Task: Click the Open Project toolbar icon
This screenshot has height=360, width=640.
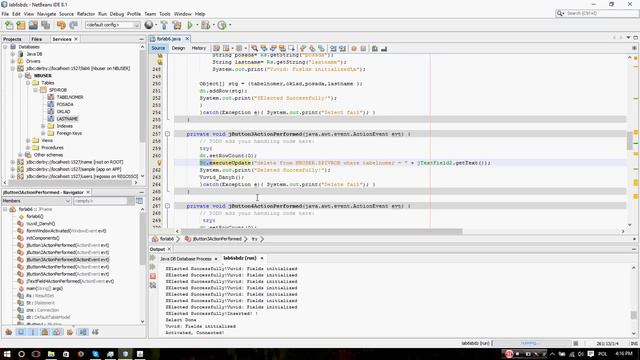Action: (33, 25)
